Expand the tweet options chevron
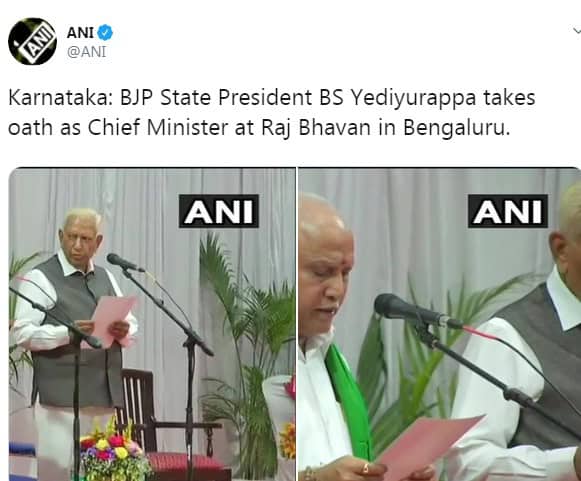This screenshot has width=581, height=481. [577, 31]
